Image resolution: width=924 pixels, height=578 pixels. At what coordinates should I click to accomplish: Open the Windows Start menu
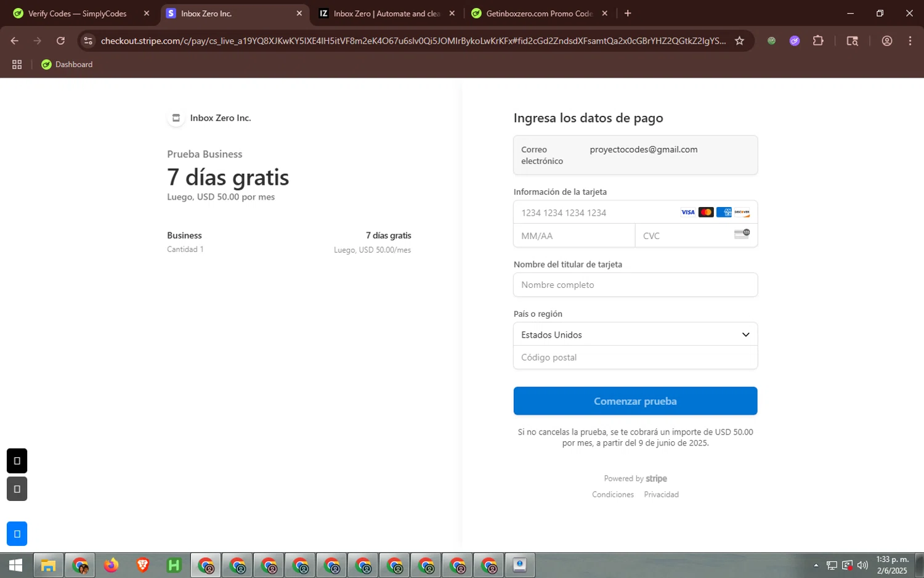click(x=15, y=565)
